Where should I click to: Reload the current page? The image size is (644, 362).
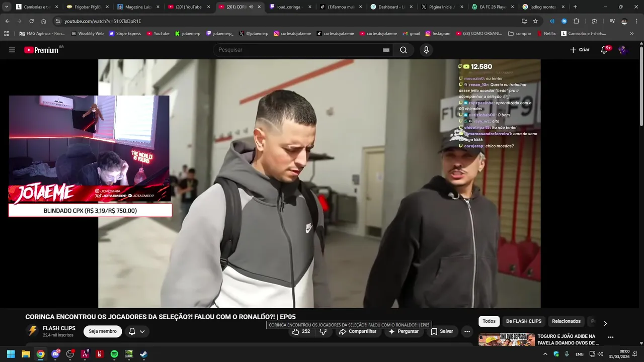coord(31,21)
